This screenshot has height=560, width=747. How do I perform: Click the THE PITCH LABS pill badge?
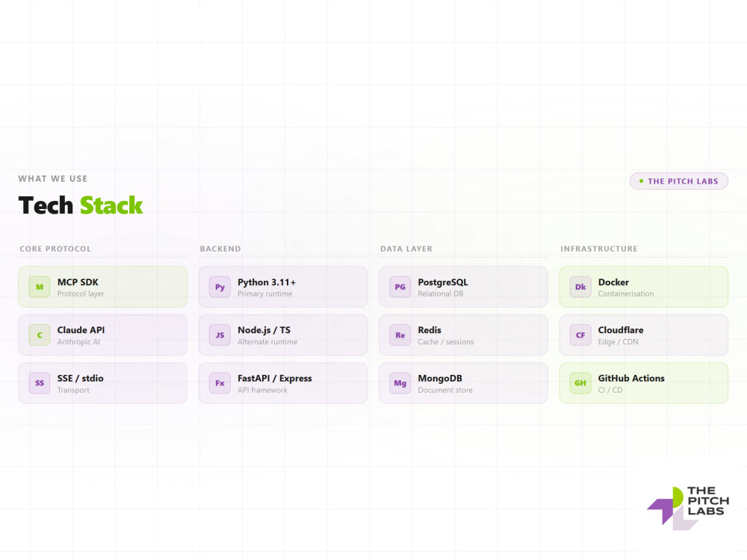(x=679, y=181)
